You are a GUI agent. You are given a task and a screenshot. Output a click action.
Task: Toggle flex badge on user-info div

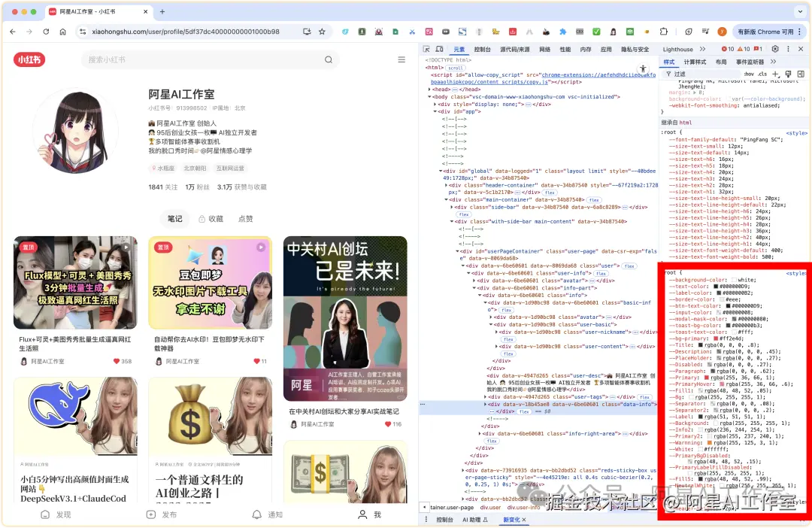601,273
